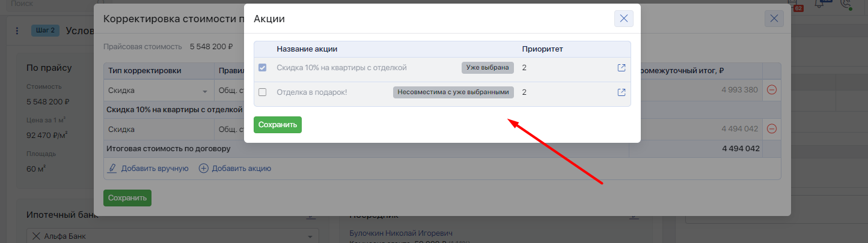This screenshot has height=243, width=868.
Task: Open the notifications bell in the top bar
Action: click(x=819, y=4)
